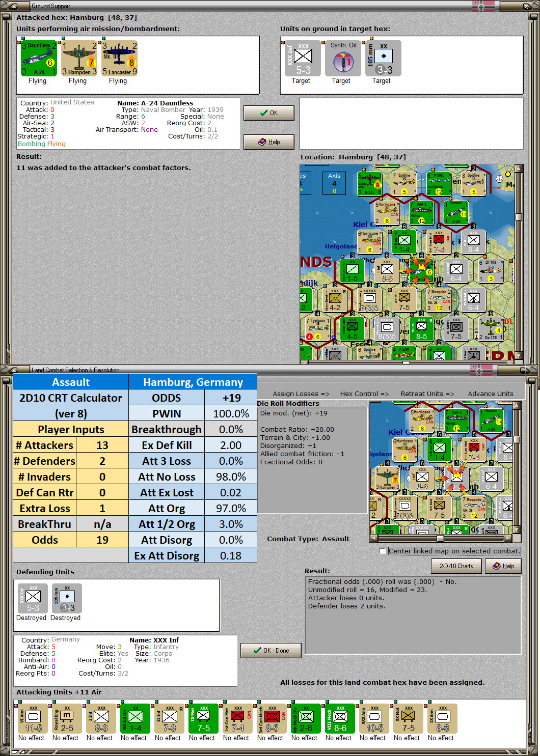This screenshot has width=540, height=756.
Task: Open the 2D-10 Charts
Action: tap(456, 566)
